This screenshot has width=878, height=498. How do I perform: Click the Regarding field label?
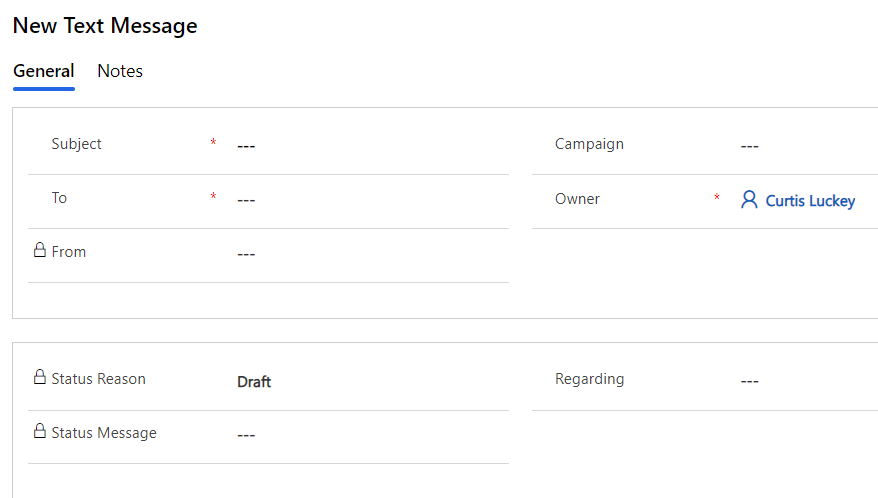589,379
